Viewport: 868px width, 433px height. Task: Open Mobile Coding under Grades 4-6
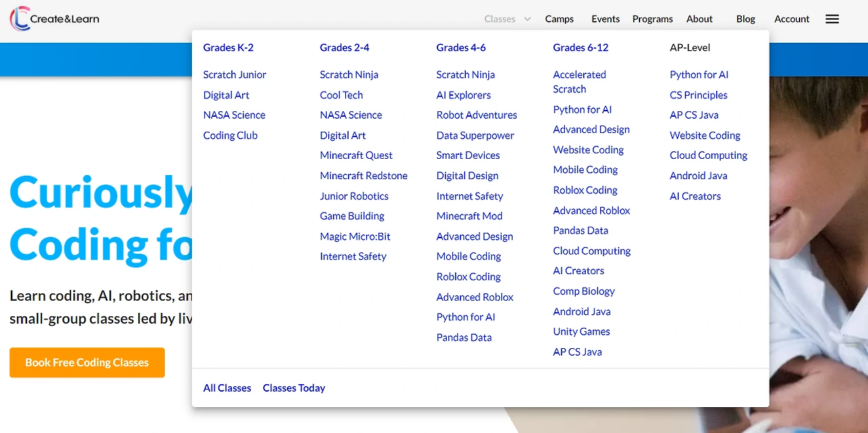pyautogui.click(x=469, y=257)
